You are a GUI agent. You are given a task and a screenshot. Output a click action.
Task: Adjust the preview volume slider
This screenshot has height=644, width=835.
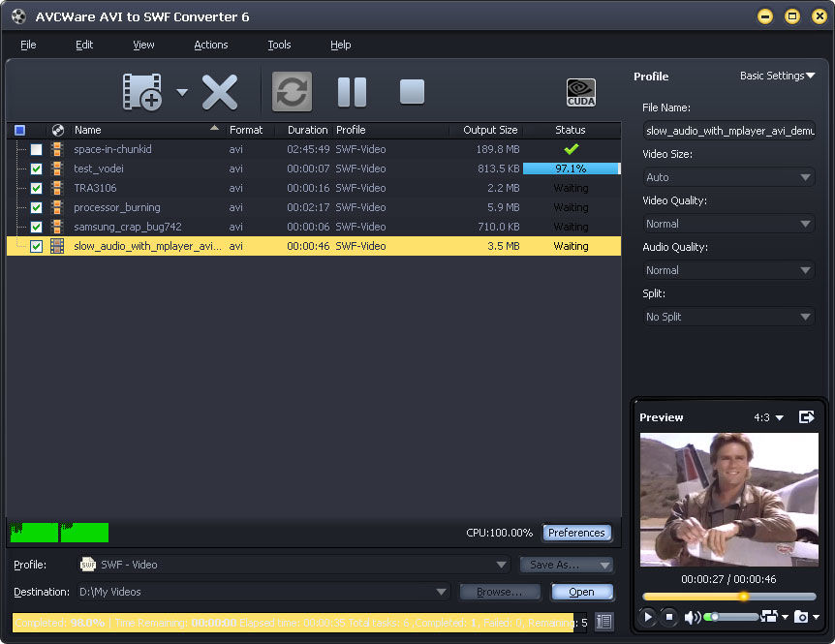point(731,617)
